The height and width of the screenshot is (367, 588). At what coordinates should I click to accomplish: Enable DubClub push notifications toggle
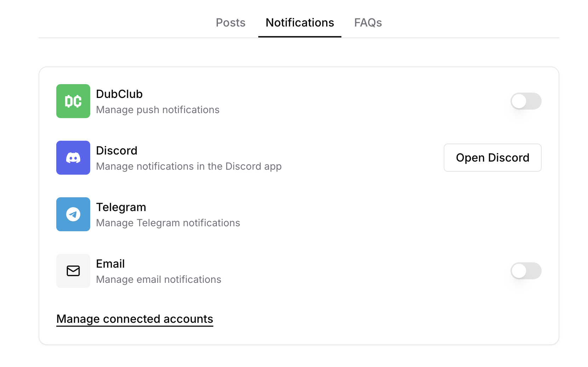(526, 101)
